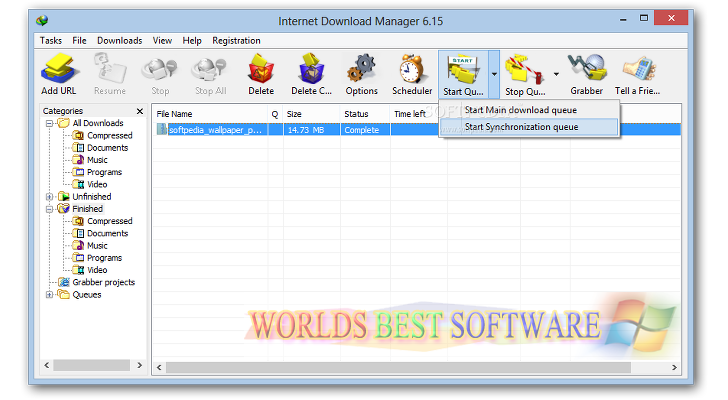The width and height of the screenshot is (728, 400).
Task: Launch the Grabber tool icon
Action: pyautogui.click(x=587, y=68)
